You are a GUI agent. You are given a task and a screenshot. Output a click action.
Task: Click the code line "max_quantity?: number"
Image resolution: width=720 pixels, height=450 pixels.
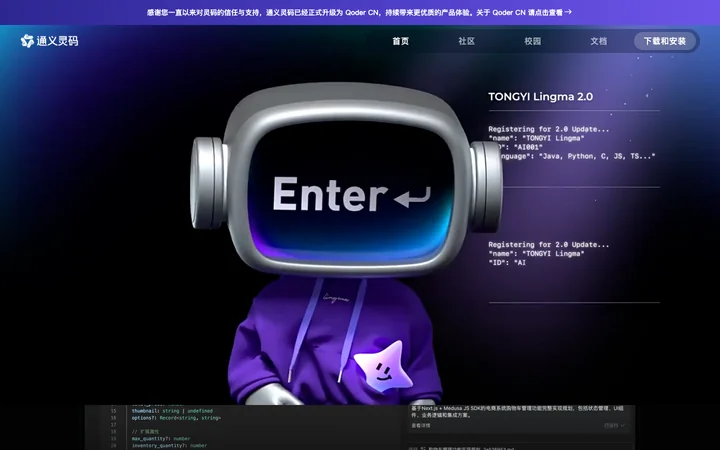coord(161,439)
